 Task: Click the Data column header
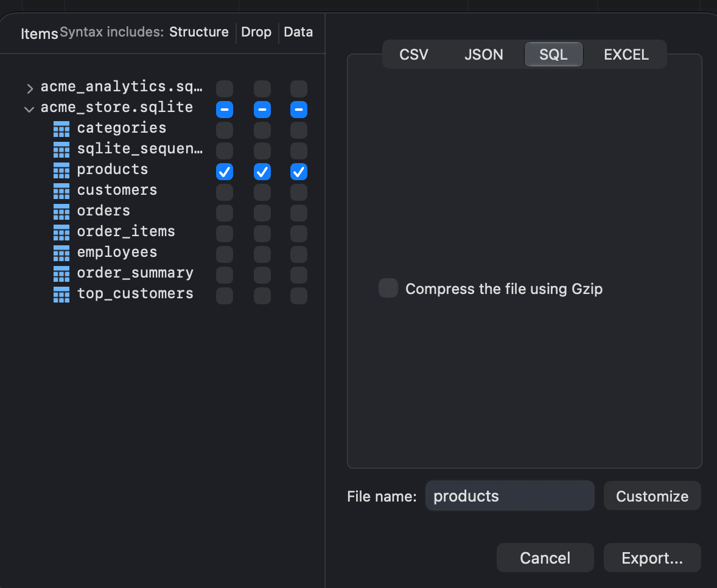pos(298,32)
